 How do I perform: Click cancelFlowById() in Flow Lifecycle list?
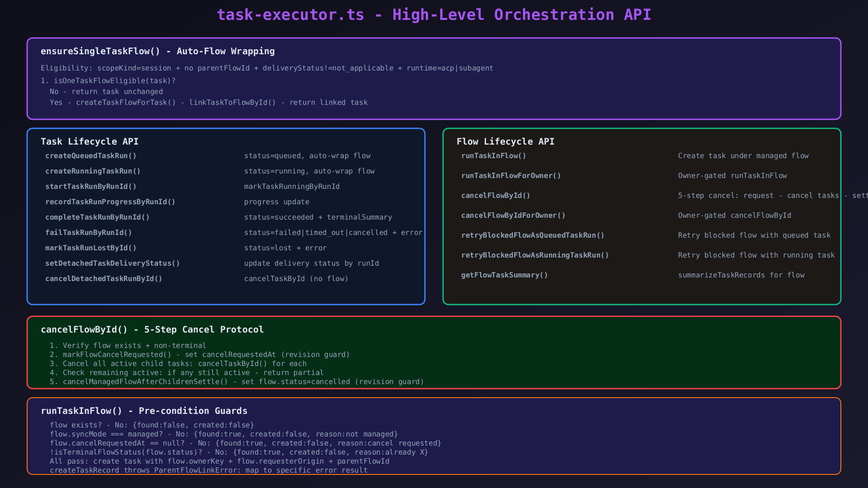coord(495,196)
